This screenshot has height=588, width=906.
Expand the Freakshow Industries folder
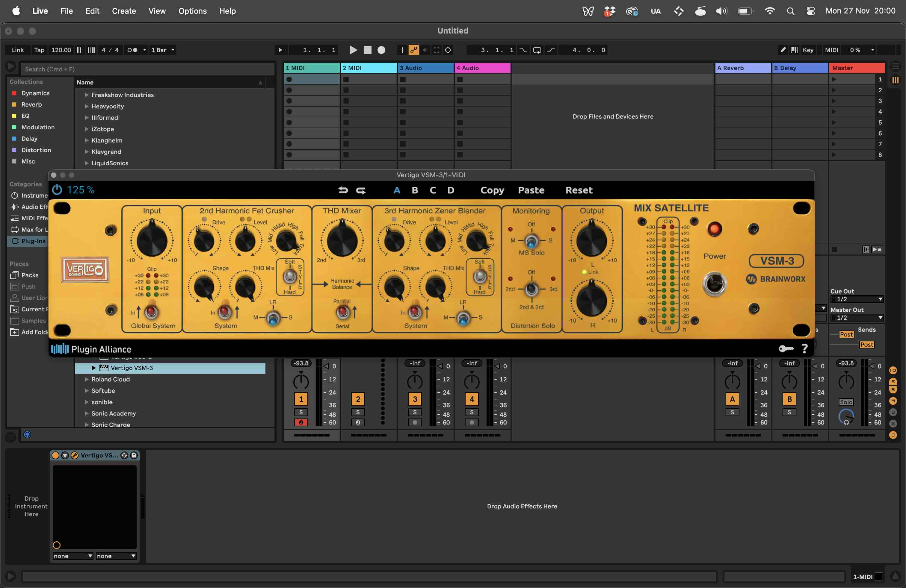(86, 95)
